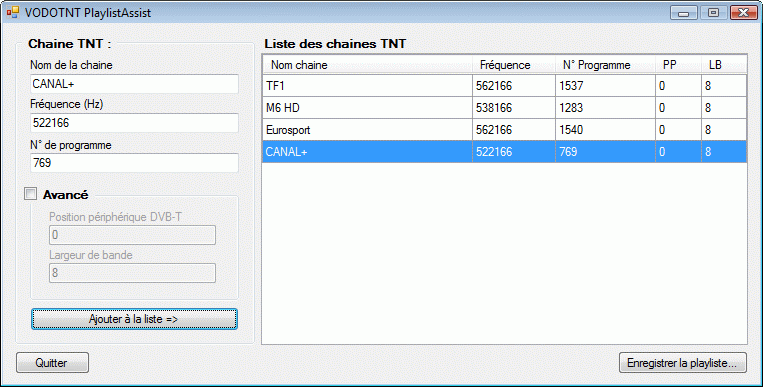Select the M6 HD channel row
This screenshot has height=387, width=763.
pyautogui.click(x=505, y=108)
